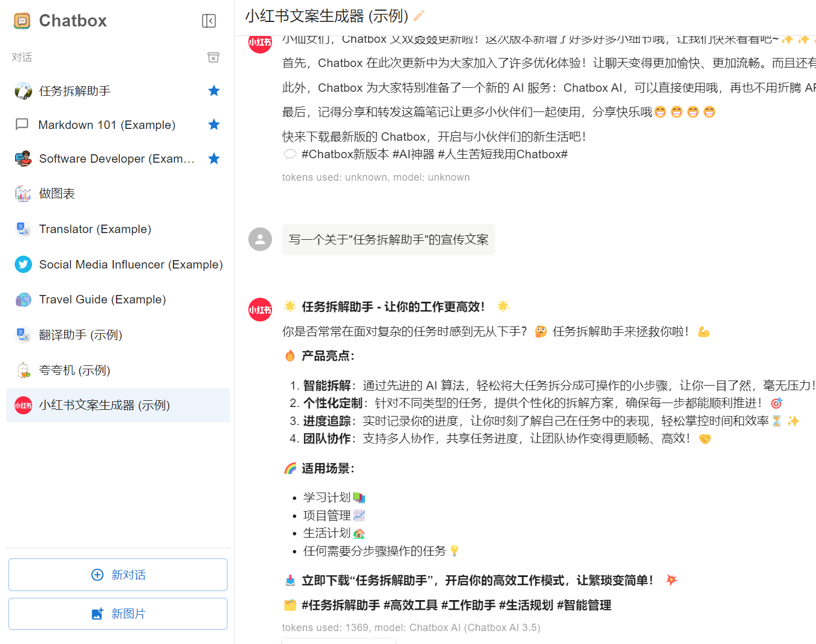
Task: Click the user avatar icon on the message
Action: [260, 239]
